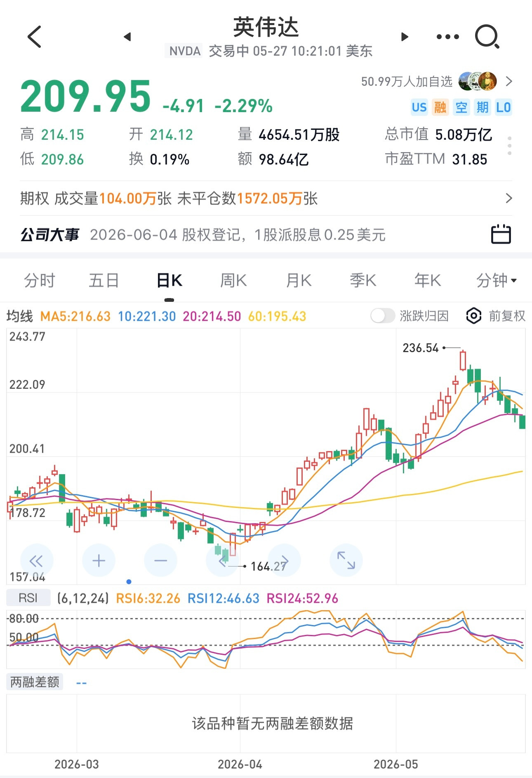The height and width of the screenshot is (778, 532).
Task: Shift chart right with single right arrow
Action: [284, 561]
